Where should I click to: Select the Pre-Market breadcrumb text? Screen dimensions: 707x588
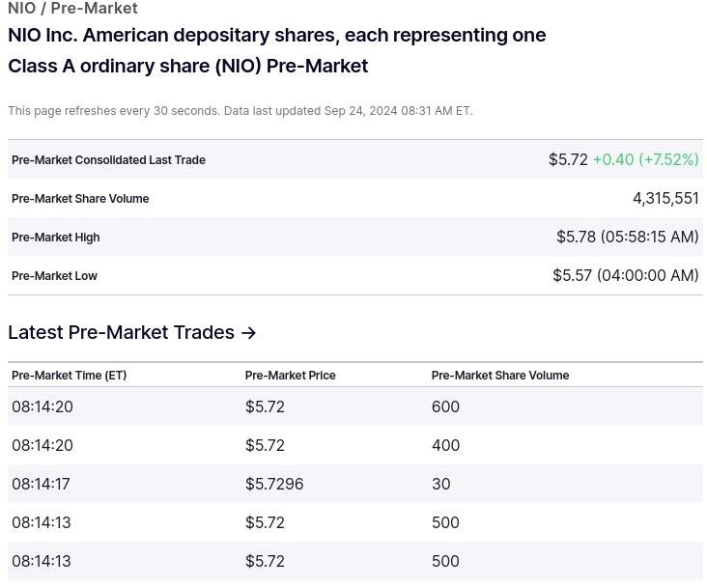[x=95, y=9]
